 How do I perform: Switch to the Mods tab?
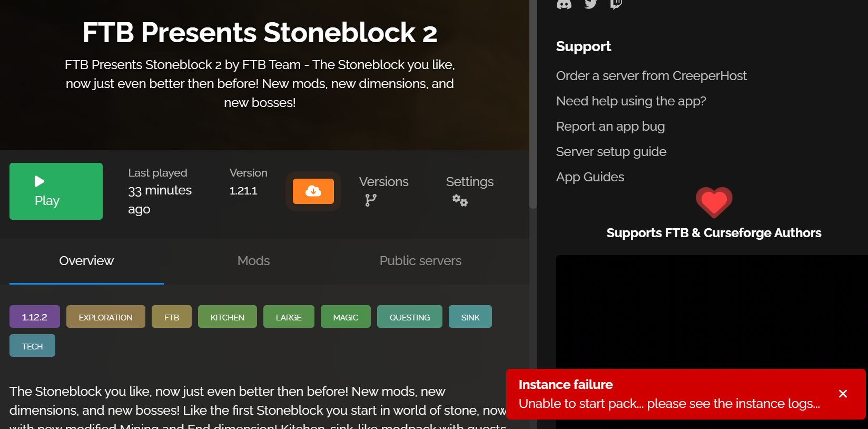pos(253,261)
